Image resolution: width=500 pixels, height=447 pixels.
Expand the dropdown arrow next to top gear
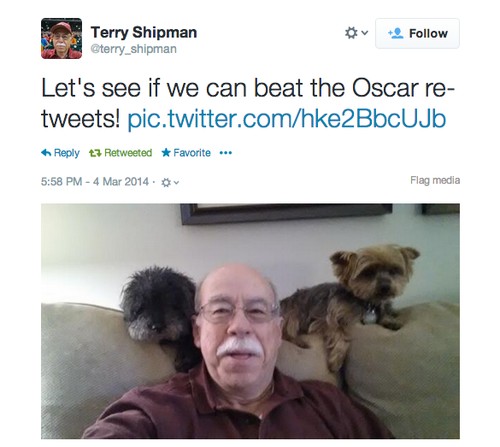[x=365, y=33]
